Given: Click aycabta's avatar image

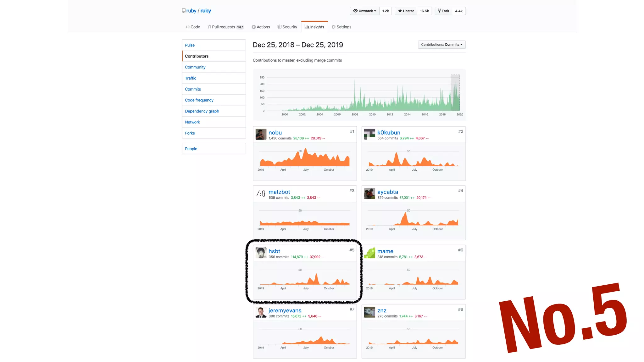Looking at the screenshot, I should coord(369,194).
